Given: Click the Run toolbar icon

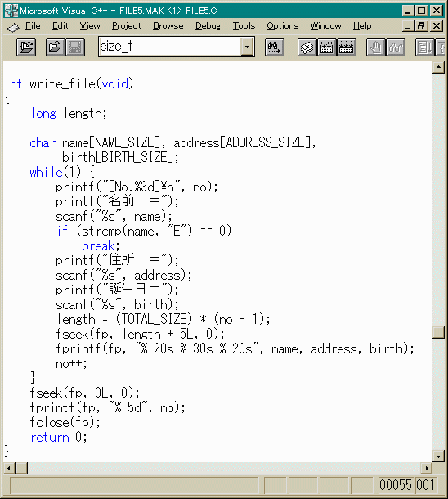Looking at the screenshot, I should [x=425, y=47].
